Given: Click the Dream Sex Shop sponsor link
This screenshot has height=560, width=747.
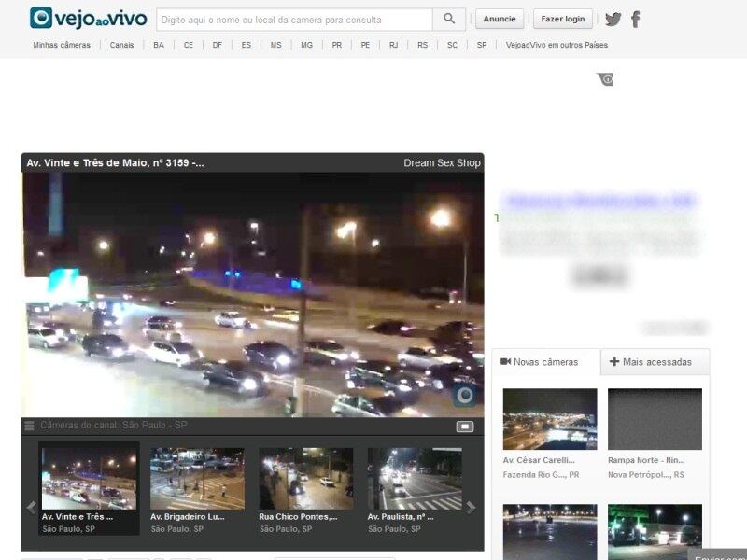Looking at the screenshot, I should coord(442,162).
